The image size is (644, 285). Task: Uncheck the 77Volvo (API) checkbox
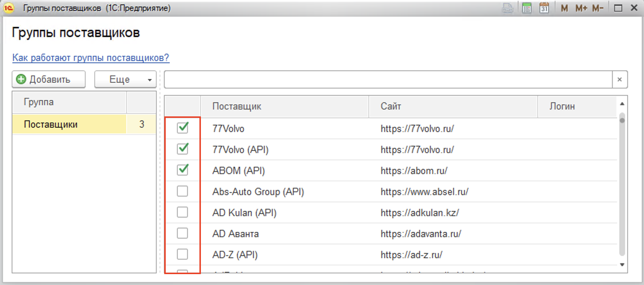(182, 149)
